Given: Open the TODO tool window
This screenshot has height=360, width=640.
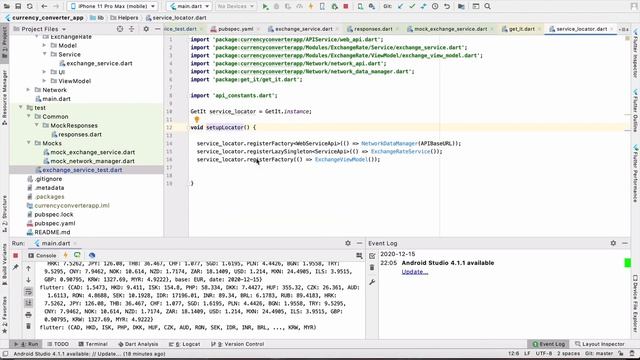Looking at the screenshot, I should tap(58, 344).
